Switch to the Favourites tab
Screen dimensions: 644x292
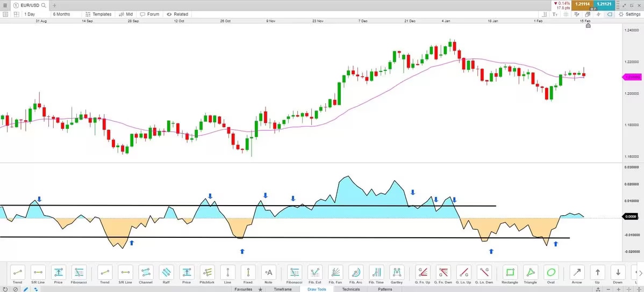point(243,289)
